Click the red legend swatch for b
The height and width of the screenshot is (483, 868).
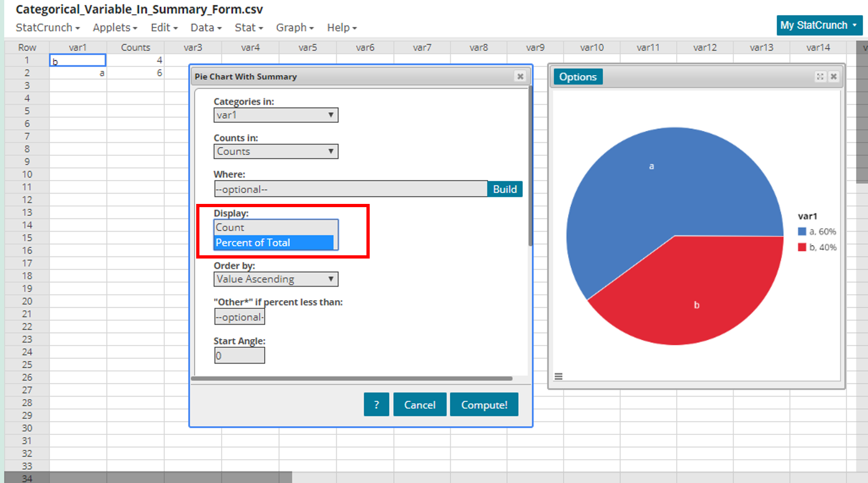tap(802, 247)
